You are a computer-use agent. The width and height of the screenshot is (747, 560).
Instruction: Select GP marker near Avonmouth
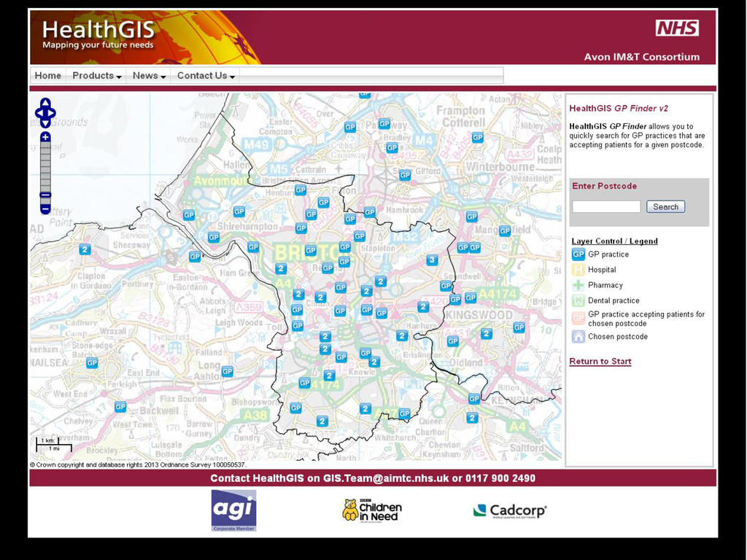(189, 215)
